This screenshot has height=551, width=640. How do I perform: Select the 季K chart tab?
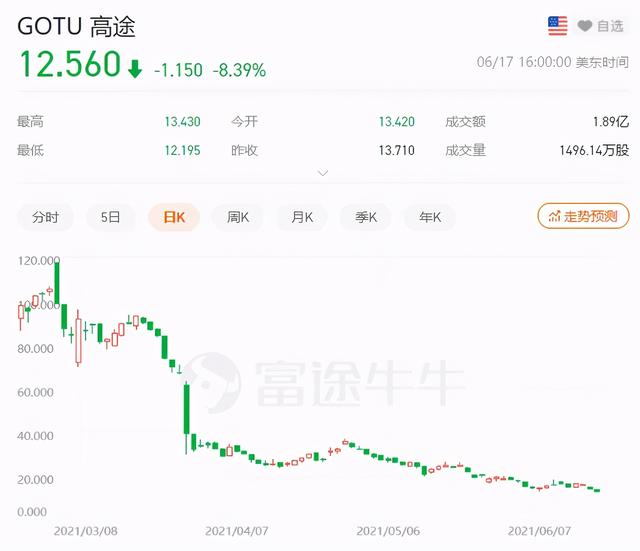366,217
